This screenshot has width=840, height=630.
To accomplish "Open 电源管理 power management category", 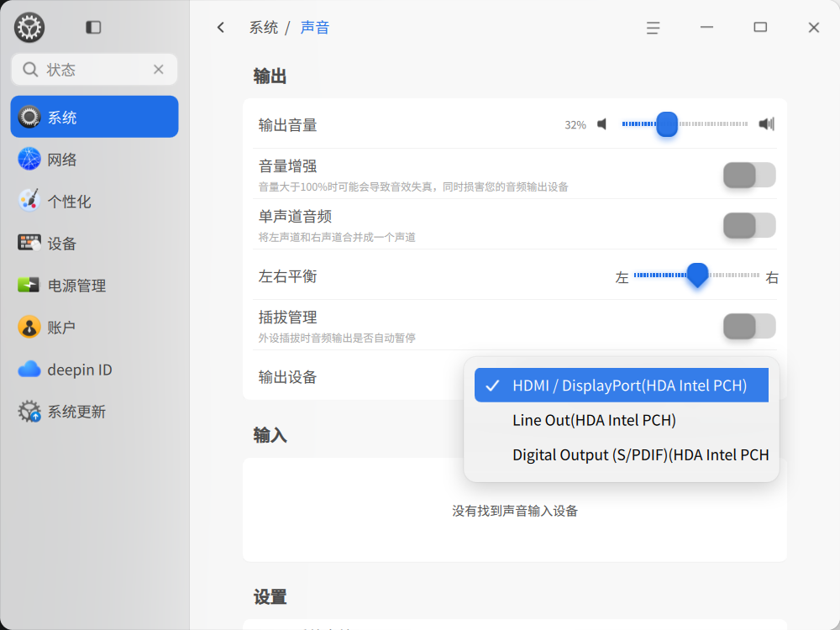I will (94, 285).
